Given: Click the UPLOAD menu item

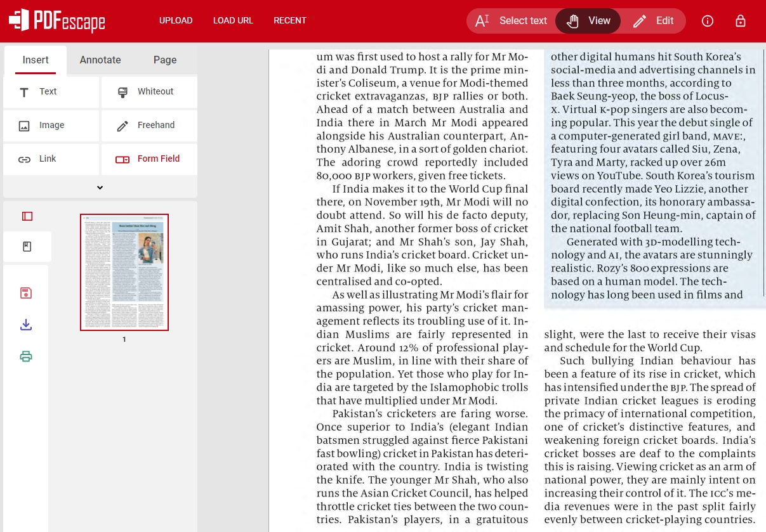Looking at the screenshot, I should (176, 20).
